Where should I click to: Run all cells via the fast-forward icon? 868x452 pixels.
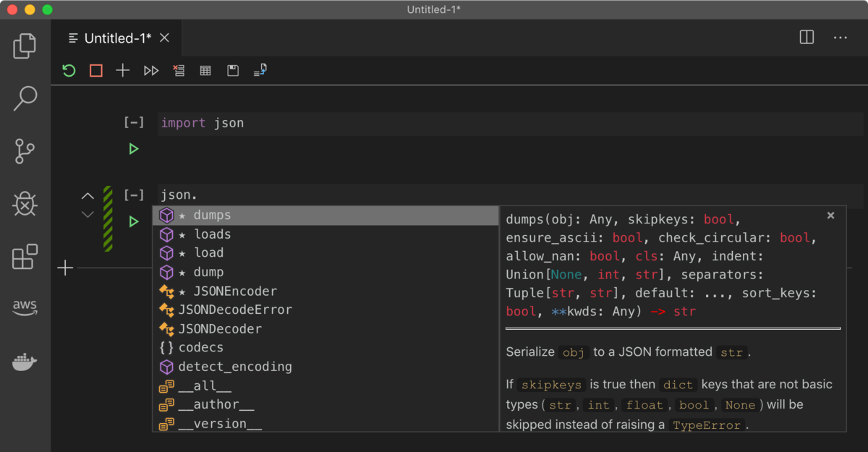tap(150, 70)
